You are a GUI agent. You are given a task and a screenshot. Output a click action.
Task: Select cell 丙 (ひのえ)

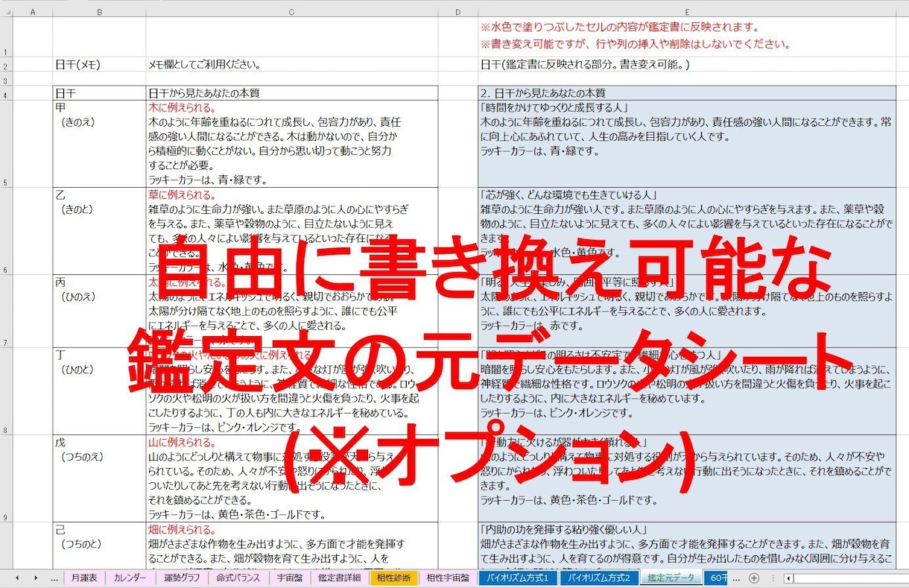tap(99, 311)
